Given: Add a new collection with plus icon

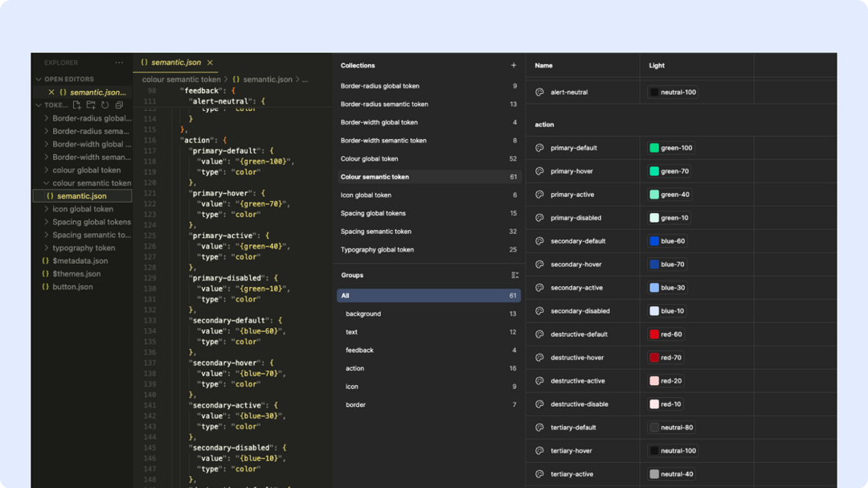Looking at the screenshot, I should point(514,65).
